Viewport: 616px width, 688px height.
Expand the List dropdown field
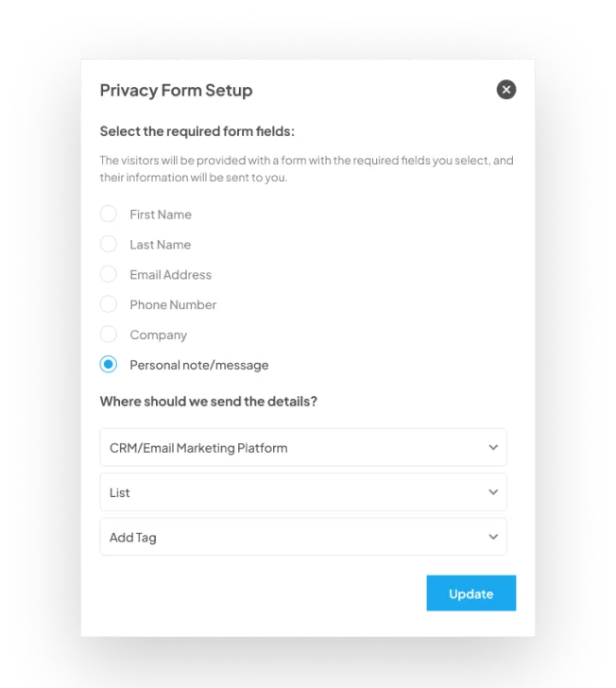(x=303, y=491)
